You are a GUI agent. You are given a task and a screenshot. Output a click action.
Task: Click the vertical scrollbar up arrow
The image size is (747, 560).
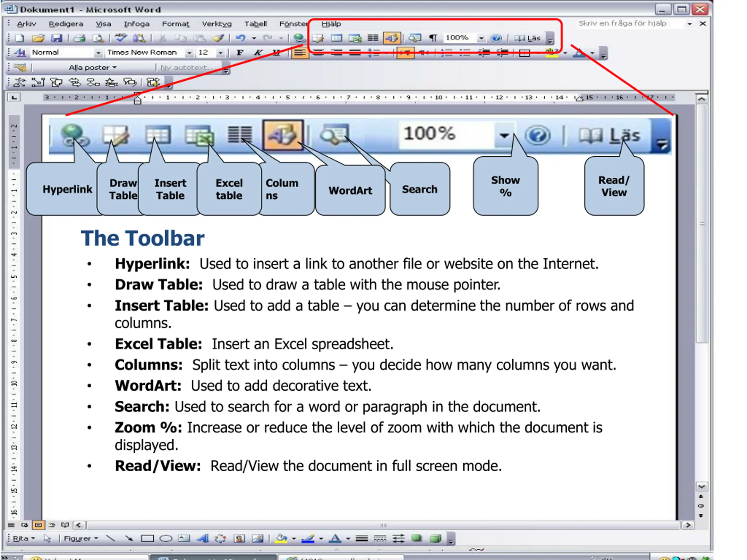[701, 99]
